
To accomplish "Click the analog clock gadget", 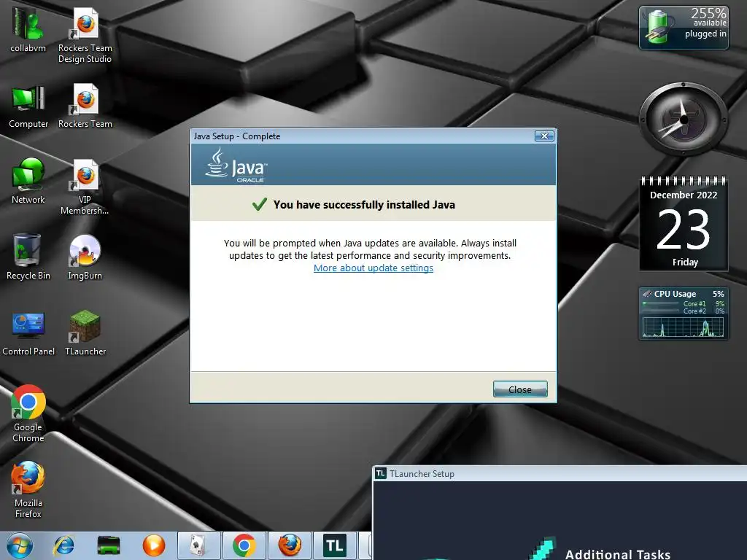I will pyautogui.click(x=683, y=119).
